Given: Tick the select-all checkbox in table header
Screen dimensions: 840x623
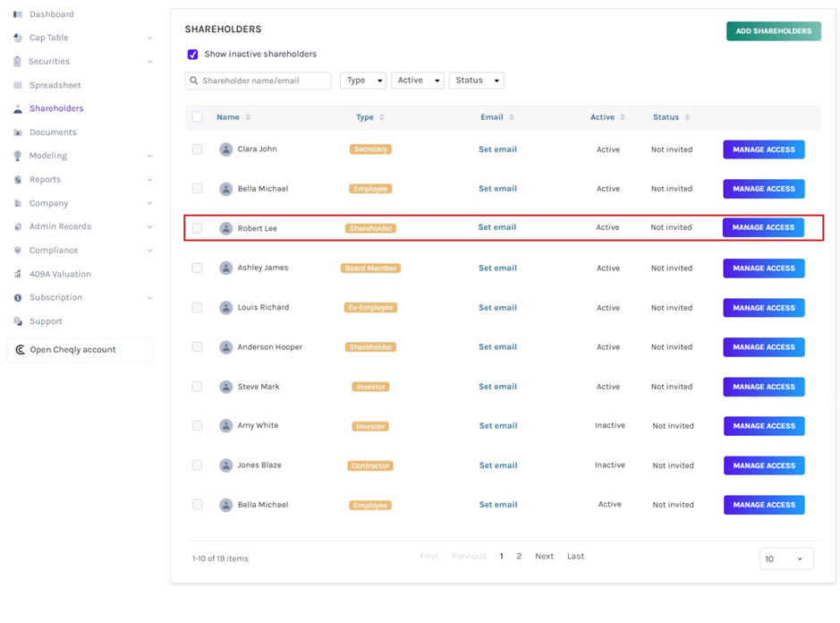Looking at the screenshot, I should click(197, 117).
